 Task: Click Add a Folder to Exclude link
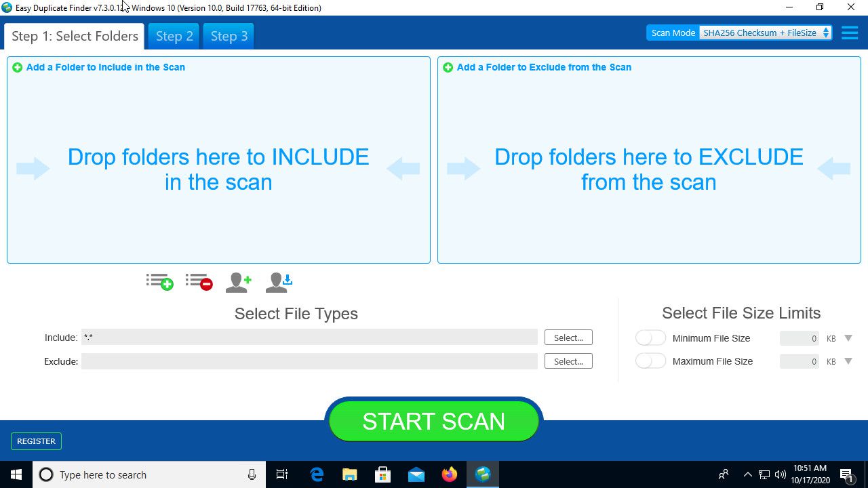click(x=544, y=67)
